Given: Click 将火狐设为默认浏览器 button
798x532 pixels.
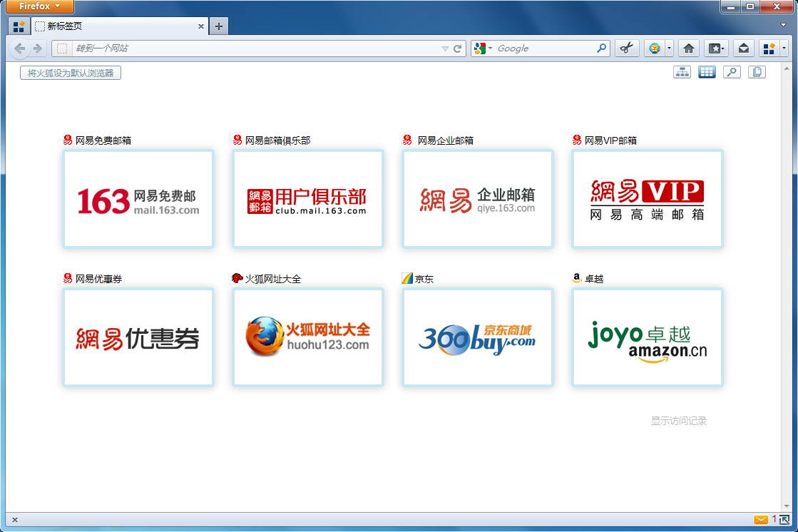Looking at the screenshot, I should [71, 73].
